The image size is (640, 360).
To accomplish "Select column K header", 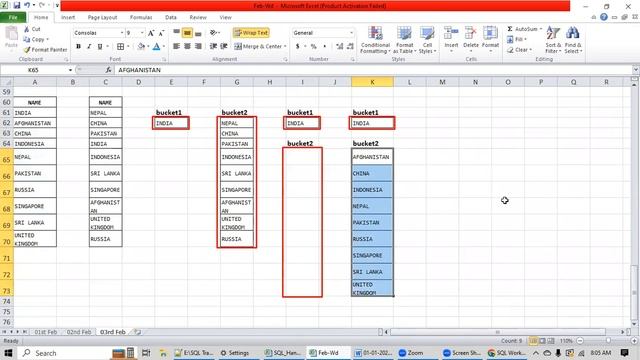I will click(372, 82).
